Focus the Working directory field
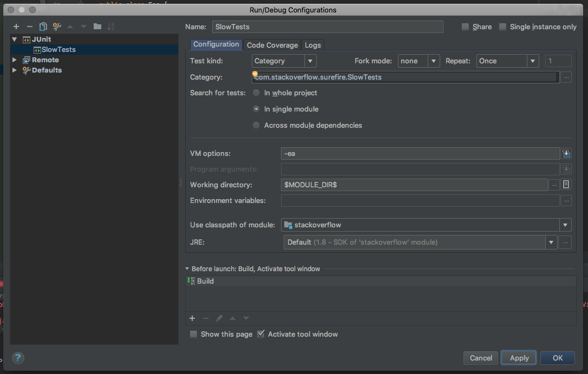This screenshot has width=588, height=374. pyautogui.click(x=414, y=185)
